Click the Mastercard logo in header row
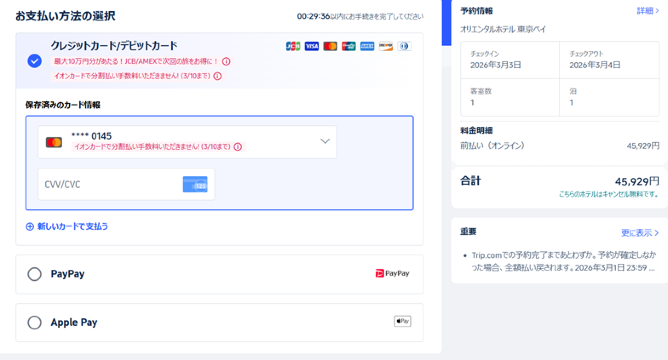This screenshot has width=668, height=360. coord(330,46)
